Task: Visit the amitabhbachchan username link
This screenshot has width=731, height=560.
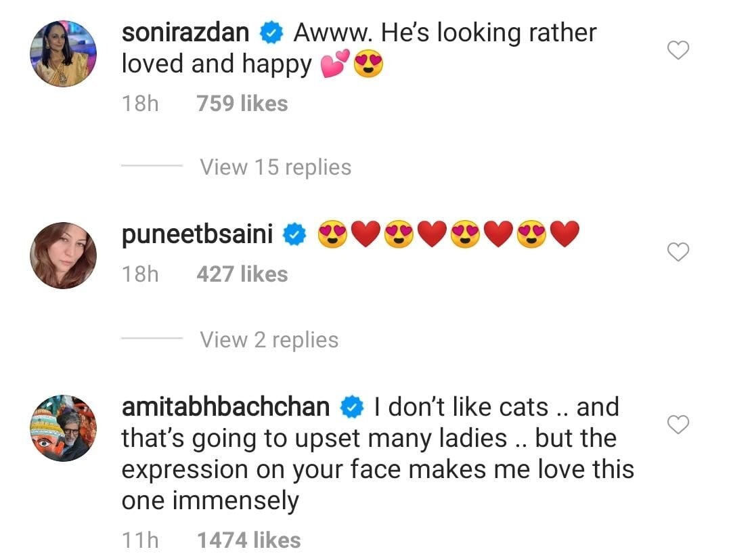Action: pos(225,408)
